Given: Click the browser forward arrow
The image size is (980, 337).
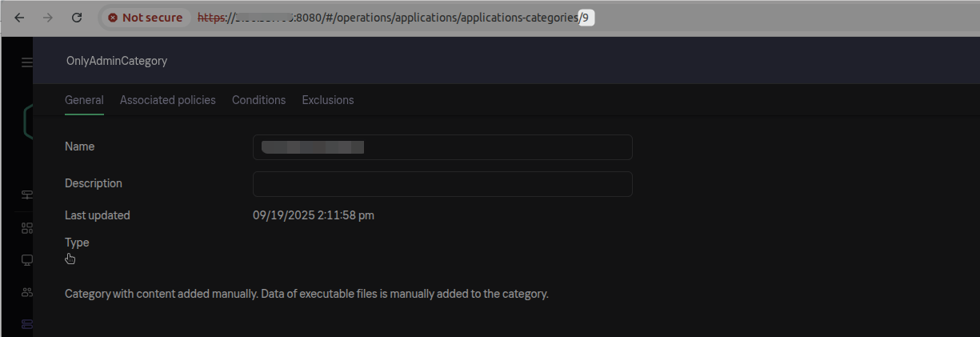Looking at the screenshot, I should point(48,17).
